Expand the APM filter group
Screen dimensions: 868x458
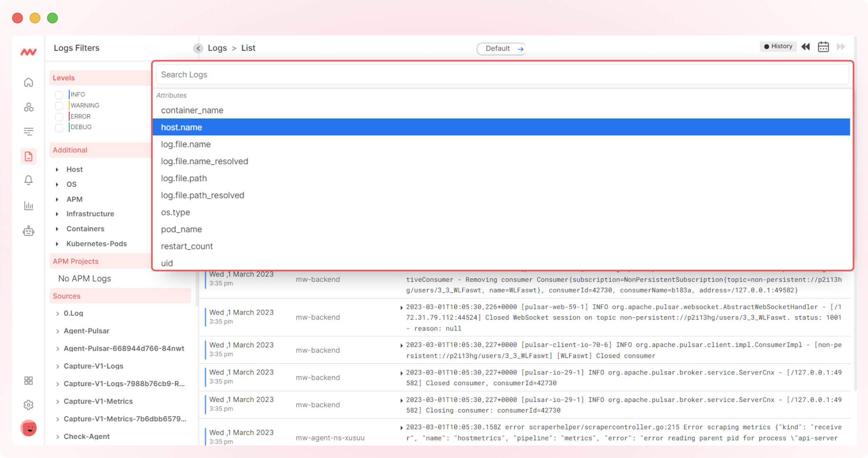57,199
